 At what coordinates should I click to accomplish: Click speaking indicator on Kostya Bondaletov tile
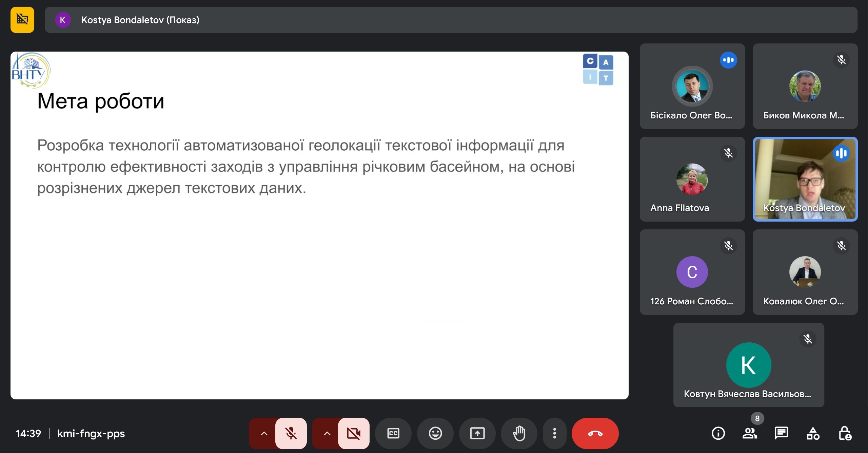(841, 153)
